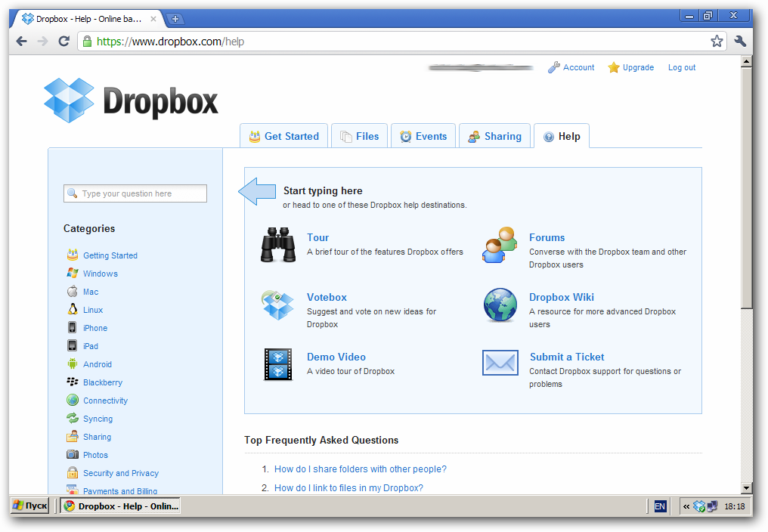The width and height of the screenshot is (768, 532).
Task: Open the Linux category link
Action: [93, 310]
